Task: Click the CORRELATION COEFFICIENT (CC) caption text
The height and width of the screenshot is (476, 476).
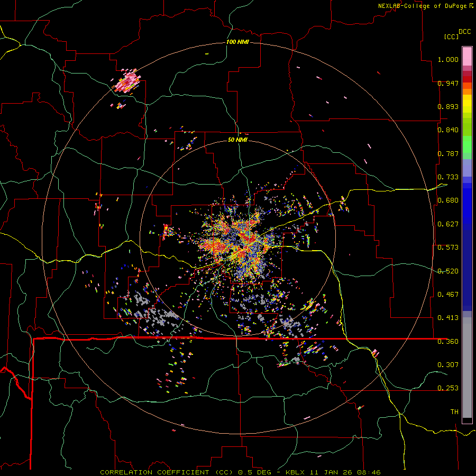Action: 167,472
